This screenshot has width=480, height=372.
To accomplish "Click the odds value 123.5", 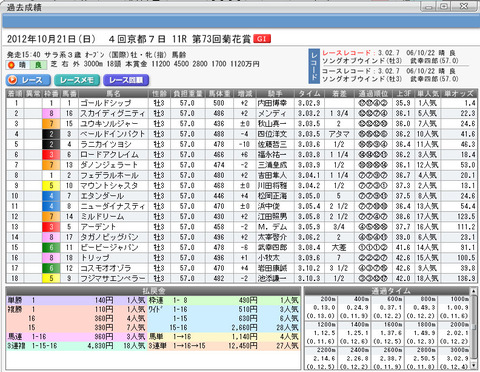I will (466, 217).
